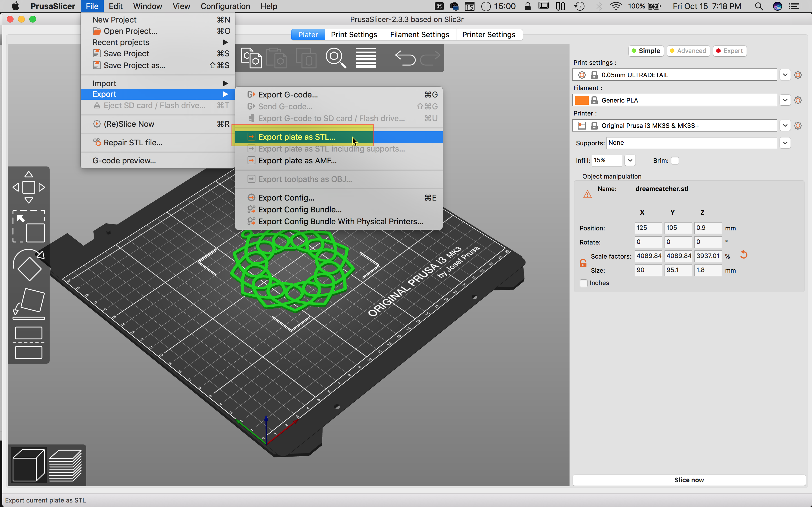Expand the Infill percentage dropdown
812x507 pixels.
point(630,161)
